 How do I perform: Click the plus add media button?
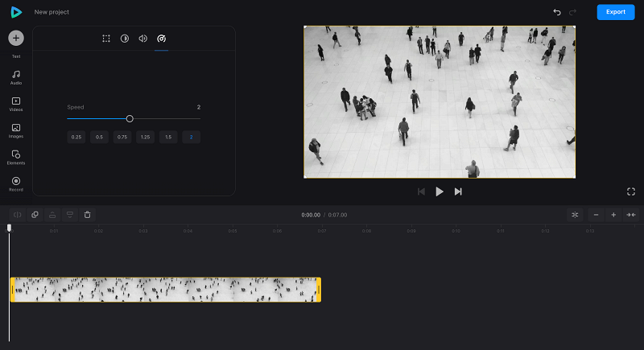(x=16, y=38)
